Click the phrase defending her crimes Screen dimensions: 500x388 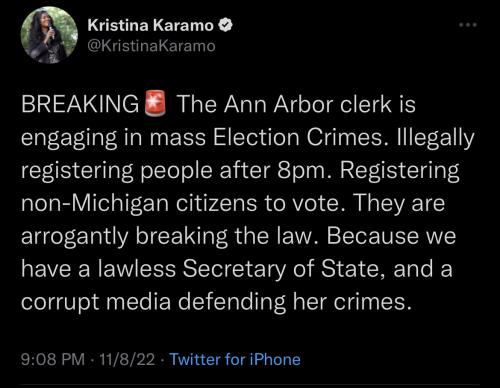point(295,302)
